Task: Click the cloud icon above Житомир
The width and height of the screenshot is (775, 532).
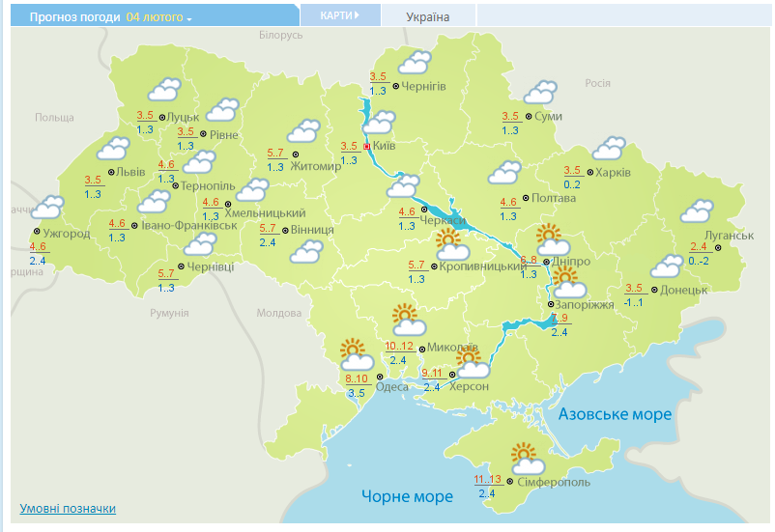Action: pos(303,130)
